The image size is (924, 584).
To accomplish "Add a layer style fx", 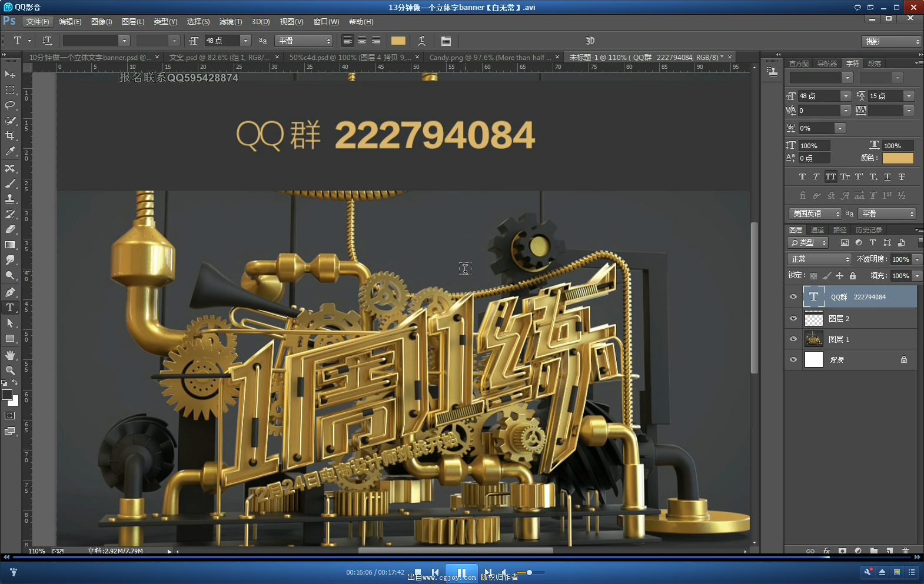I will 826,551.
